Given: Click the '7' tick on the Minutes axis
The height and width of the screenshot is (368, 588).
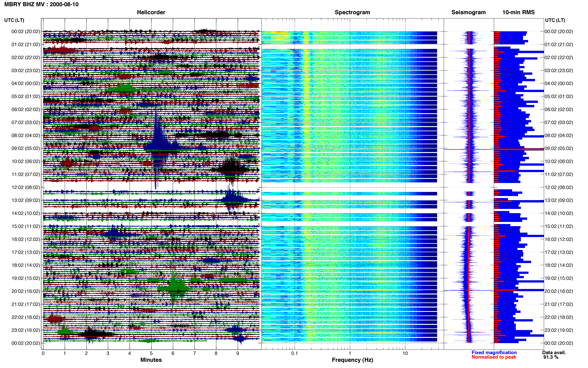Looking at the screenshot, I should click(194, 353).
